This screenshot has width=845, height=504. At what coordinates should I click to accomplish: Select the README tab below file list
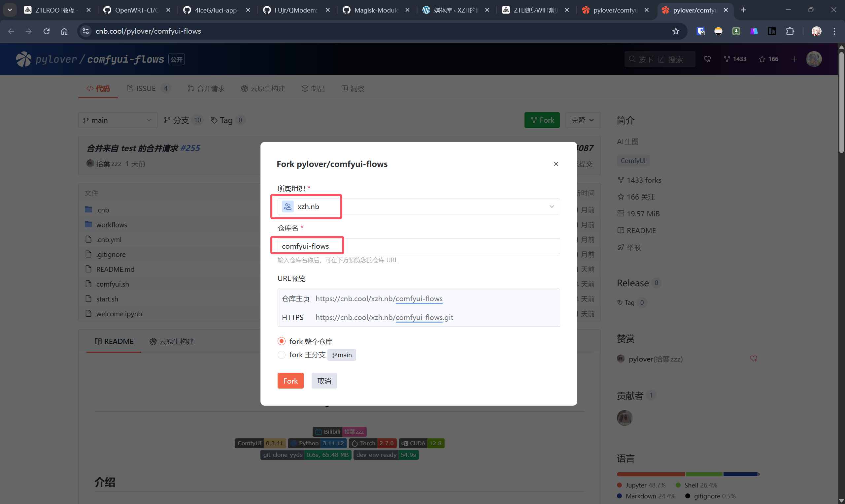pyautogui.click(x=114, y=341)
